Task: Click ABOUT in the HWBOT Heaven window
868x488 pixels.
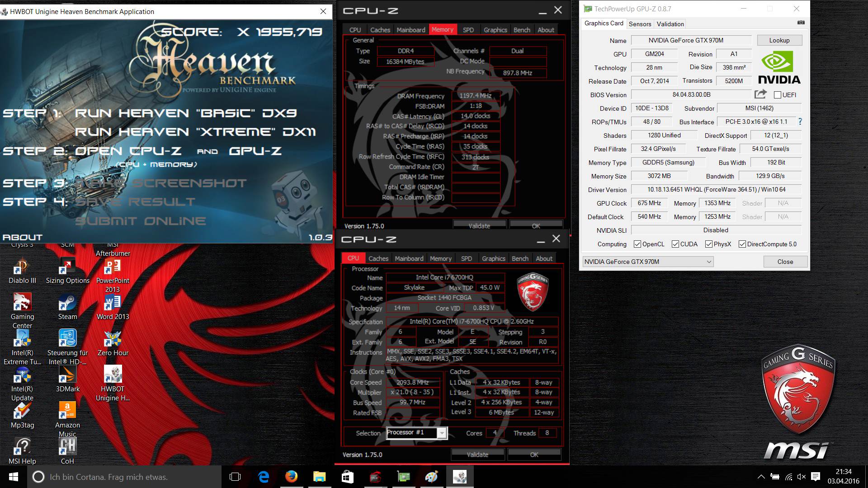Action: coord(23,237)
